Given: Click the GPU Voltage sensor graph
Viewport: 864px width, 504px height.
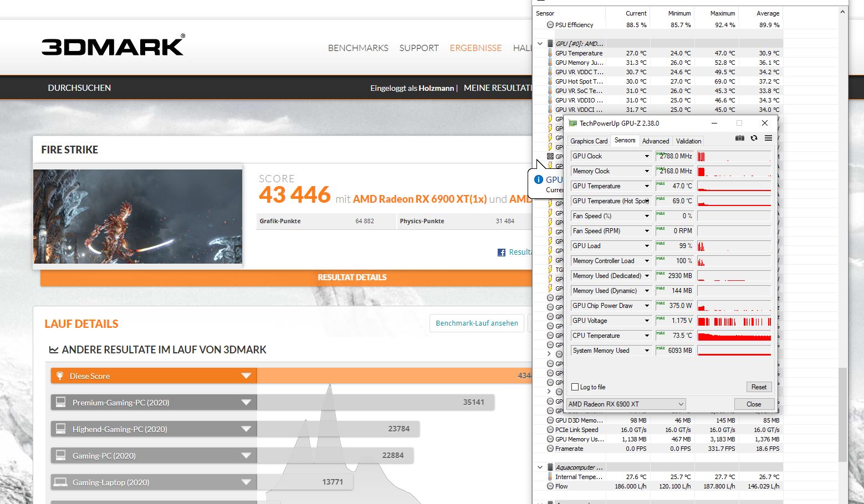Looking at the screenshot, I should (x=734, y=321).
